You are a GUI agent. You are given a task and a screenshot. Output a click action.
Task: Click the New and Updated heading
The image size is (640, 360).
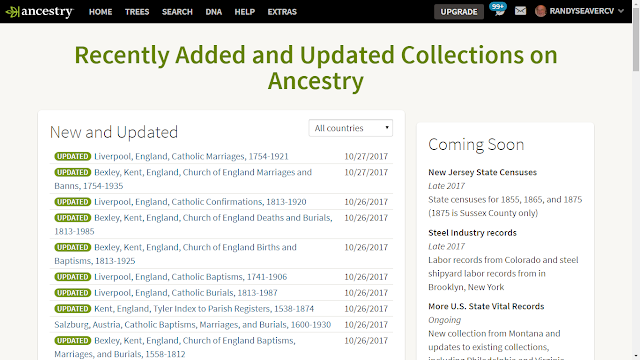coord(114,132)
